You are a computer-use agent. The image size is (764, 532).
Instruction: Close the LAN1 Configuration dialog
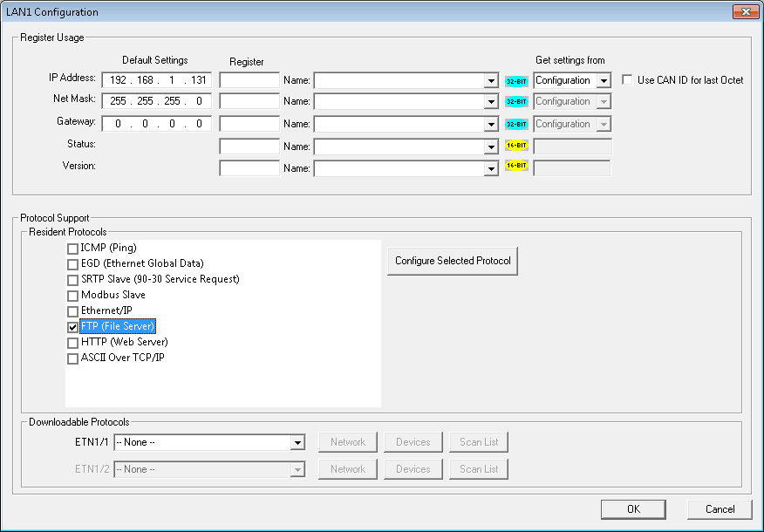[x=746, y=11]
